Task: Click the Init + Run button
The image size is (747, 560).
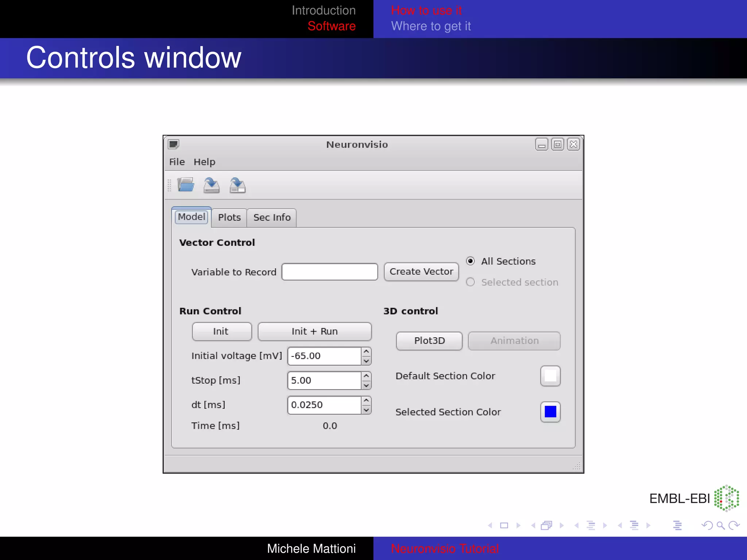Action: pyautogui.click(x=314, y=331)
